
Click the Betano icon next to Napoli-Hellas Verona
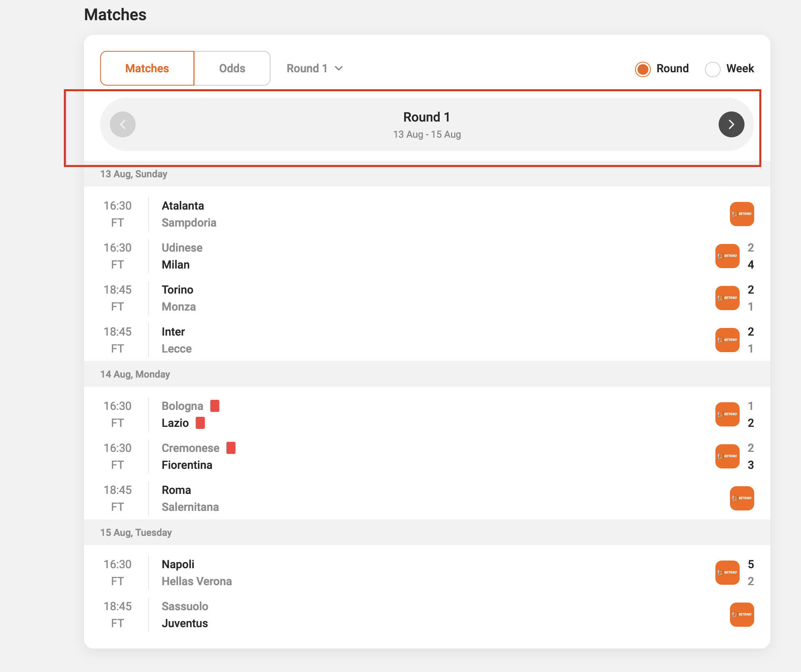727,572
